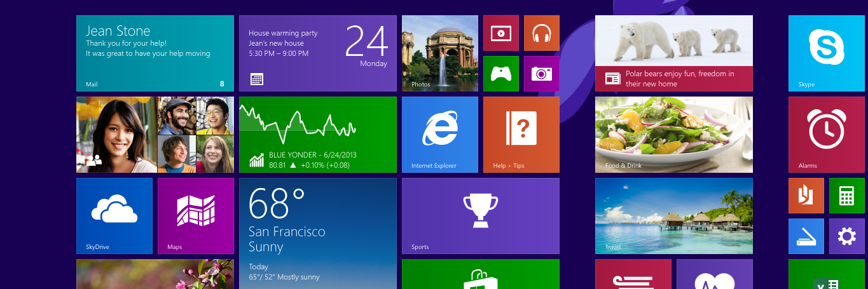Launch the Music headphones tile
Screen dimensions: 868x289
pos(542,33)
